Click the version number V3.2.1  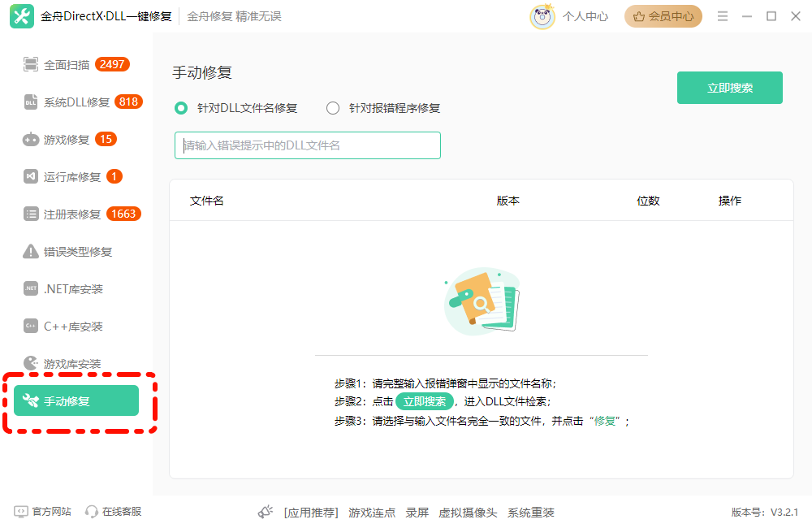pyautogui.click(x=784, y=512)
